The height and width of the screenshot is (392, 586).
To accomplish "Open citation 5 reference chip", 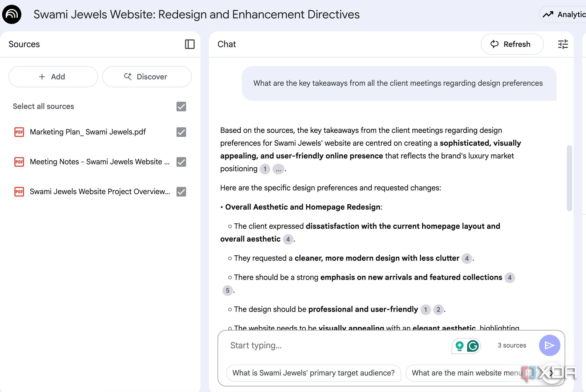I will (x=227, y=291).
